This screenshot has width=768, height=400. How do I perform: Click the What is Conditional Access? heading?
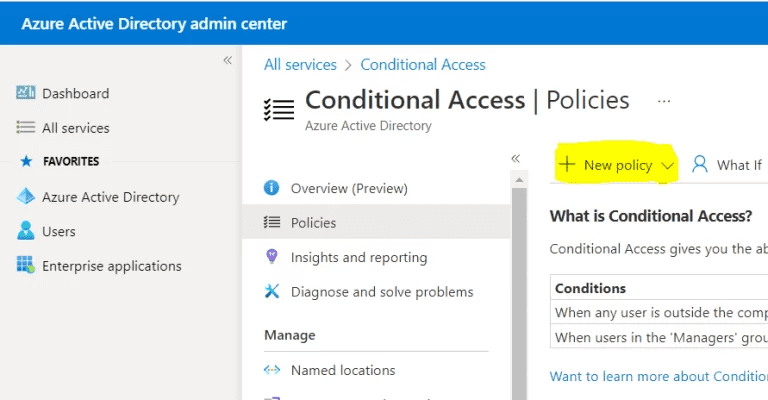651,216
